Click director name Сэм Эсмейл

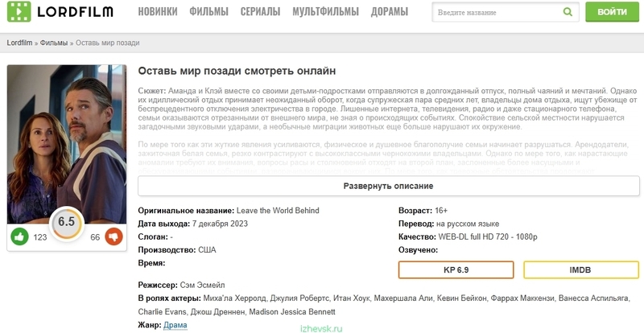203,285
